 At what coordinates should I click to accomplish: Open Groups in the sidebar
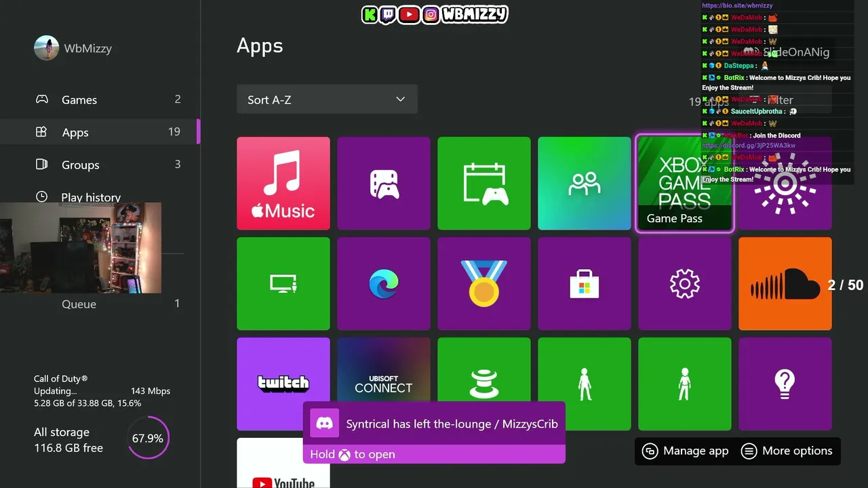[x=100, y=165]
